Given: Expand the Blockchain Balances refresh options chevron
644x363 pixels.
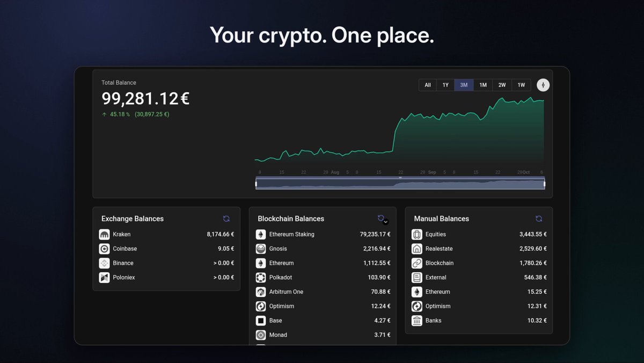Looking at the screenshot, I should [385, 222].
